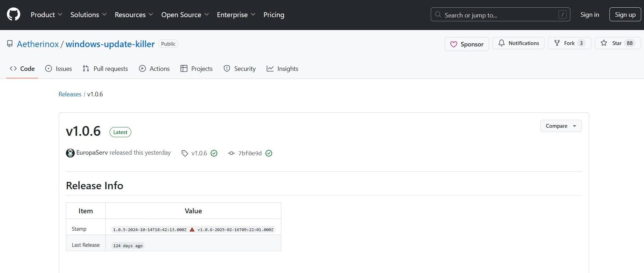This screenshot has height=273, width=644.
Task: Open the Compare dropdown
Action: pos(561,126)
